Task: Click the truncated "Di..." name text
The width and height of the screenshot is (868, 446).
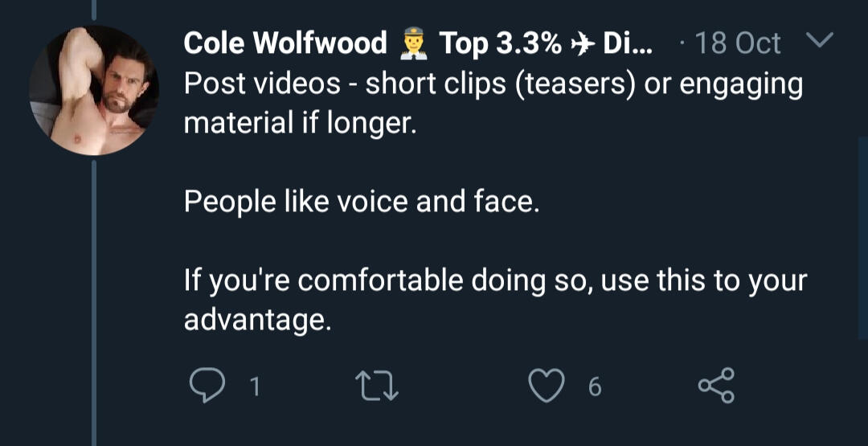Action: point(628,43)
